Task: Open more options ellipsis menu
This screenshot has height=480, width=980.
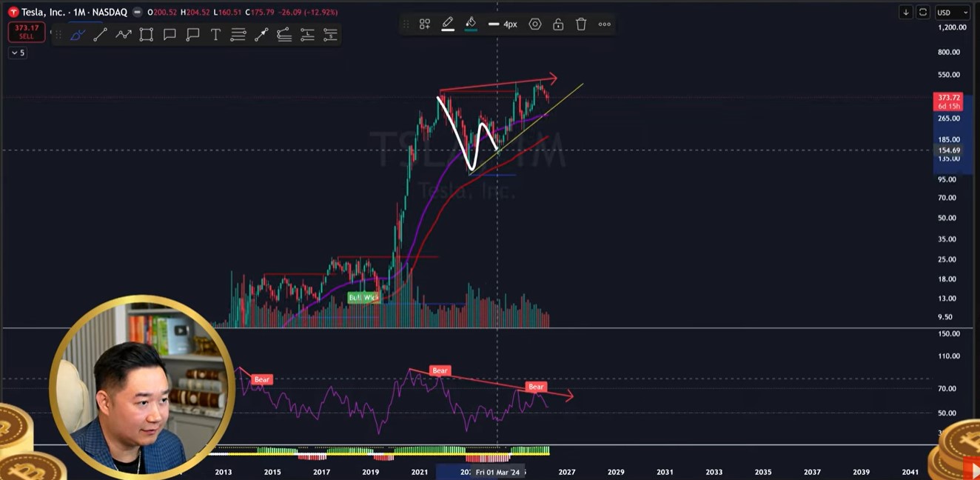Action: [605, 24]
